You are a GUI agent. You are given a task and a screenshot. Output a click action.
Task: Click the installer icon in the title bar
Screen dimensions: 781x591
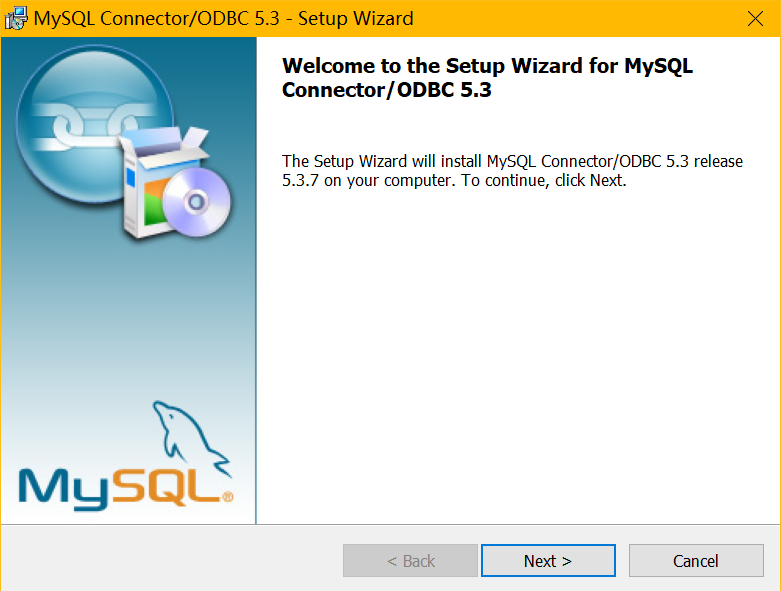point(15,18)
